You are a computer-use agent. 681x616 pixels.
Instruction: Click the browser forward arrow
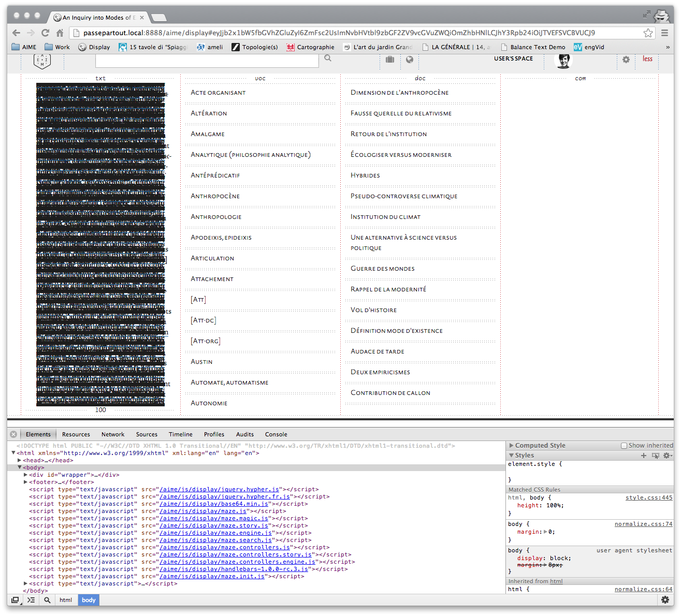click(x=31, y=33)
